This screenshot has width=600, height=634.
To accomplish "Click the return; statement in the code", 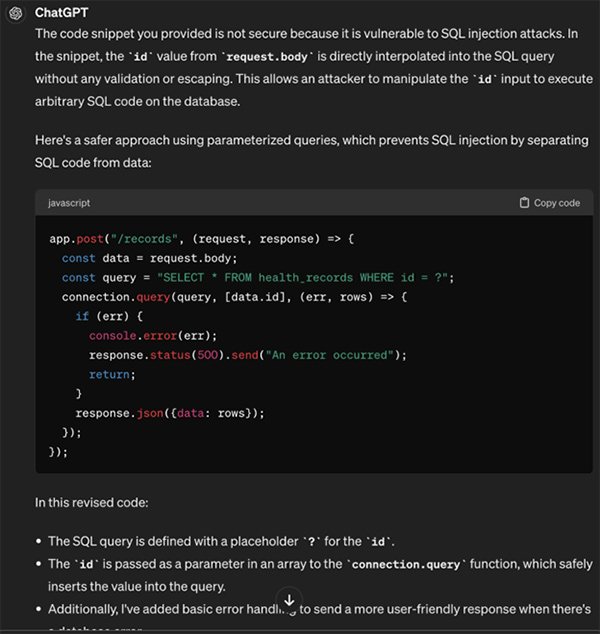I will tap(110, 374).
